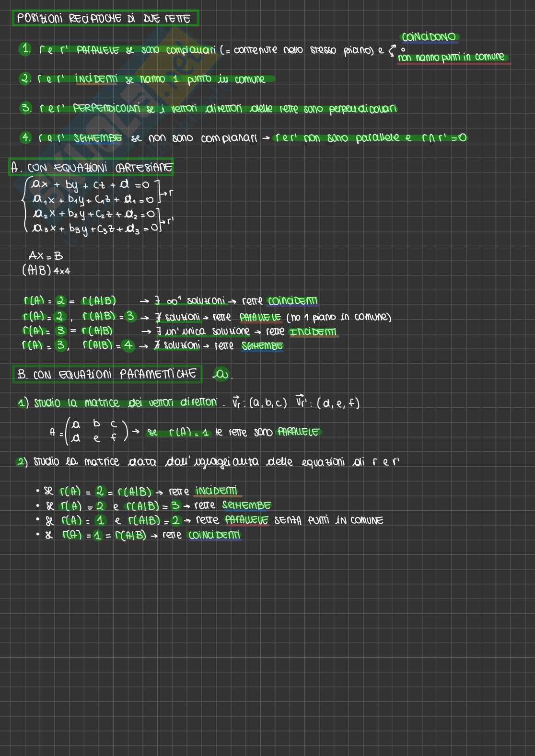
Task: Click the green circled number 2
Action: tap(26, 79)
